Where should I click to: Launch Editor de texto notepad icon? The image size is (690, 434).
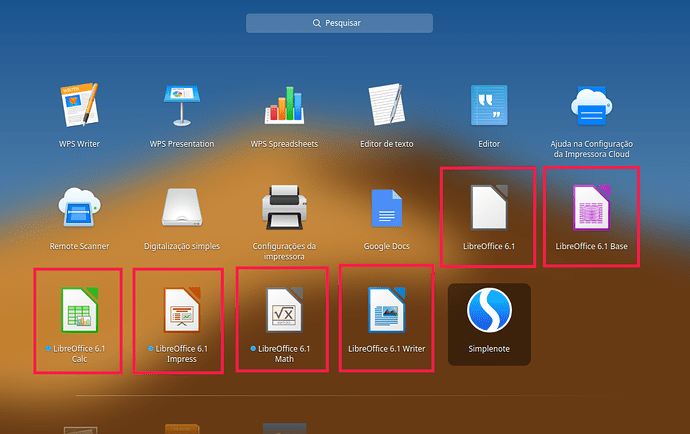386,105
